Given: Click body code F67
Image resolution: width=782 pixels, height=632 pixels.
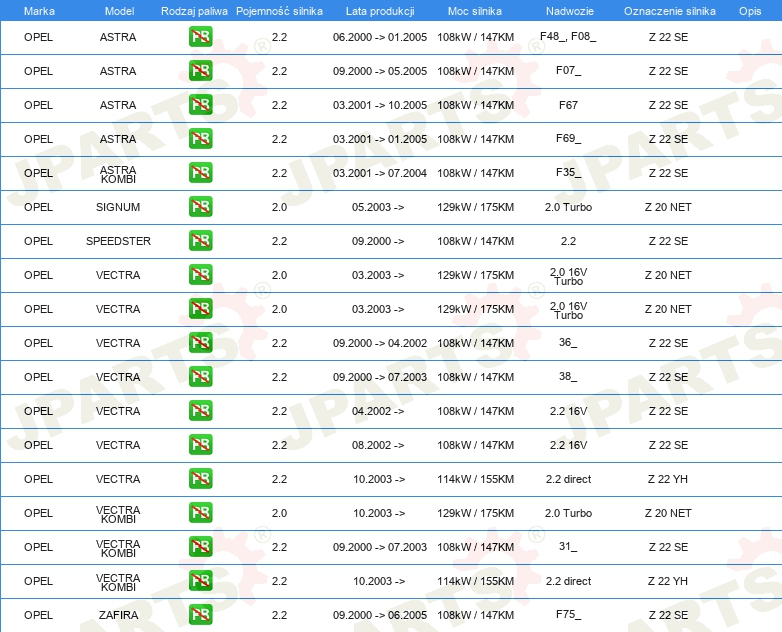Looking at the screenshot, I should [569, 105].
